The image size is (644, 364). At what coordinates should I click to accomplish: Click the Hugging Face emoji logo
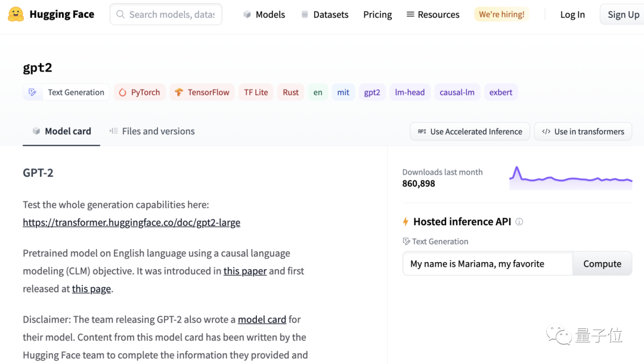click(x=16, y=14)
